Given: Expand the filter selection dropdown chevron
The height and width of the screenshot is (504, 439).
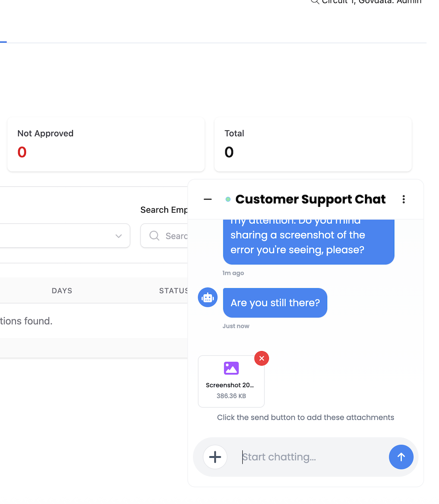Looking at the screenshot, I should pos(118,235).
